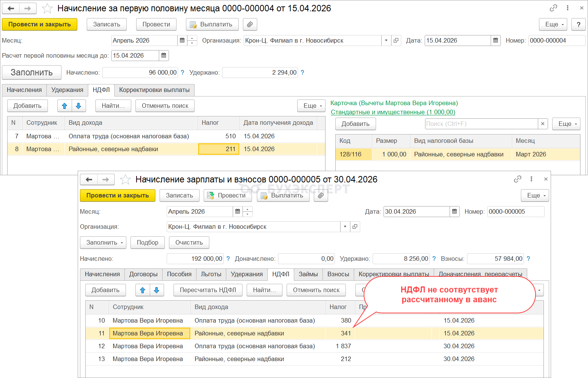Click the paperclip attachment icon in the top toolbar

250,24
